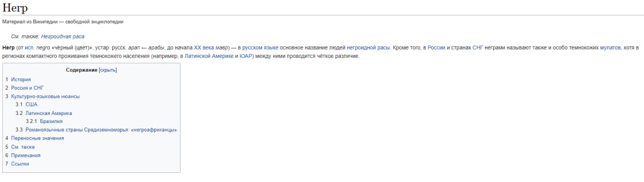Click the Материал из Википедии tagline
The width and height of the screenshot is (644, 182).
tap(63, 22)
